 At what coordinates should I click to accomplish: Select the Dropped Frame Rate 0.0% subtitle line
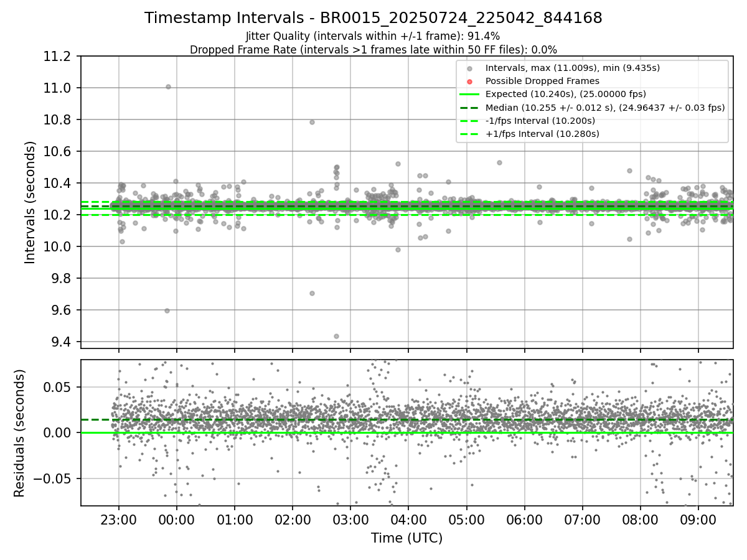tap(374, 49)
